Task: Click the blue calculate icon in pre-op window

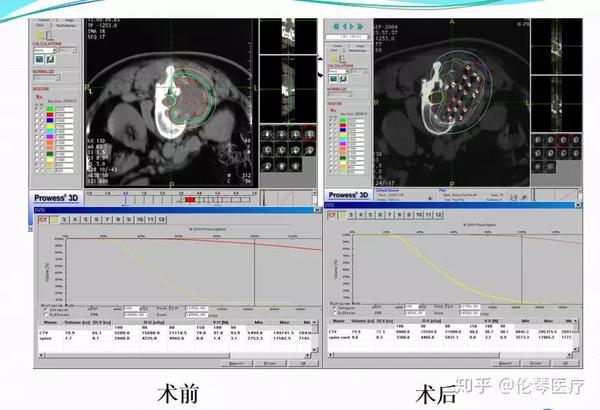Action: point(39,59)
